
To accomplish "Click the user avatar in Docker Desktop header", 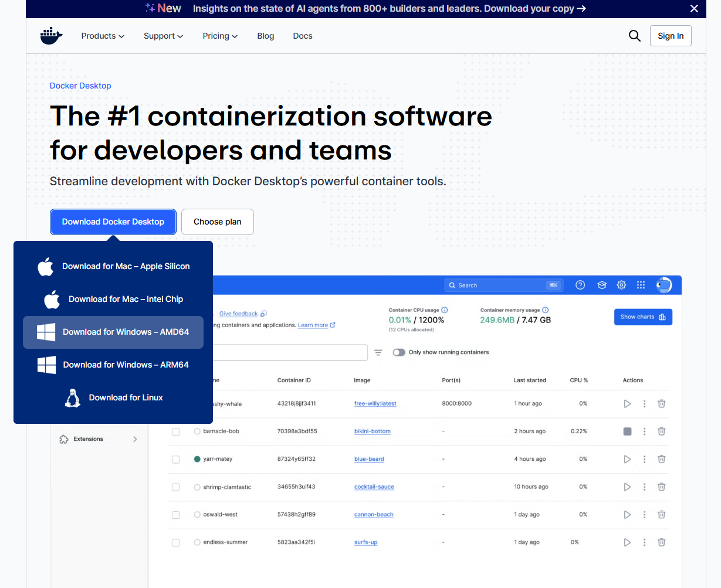I will coord(664,285).
